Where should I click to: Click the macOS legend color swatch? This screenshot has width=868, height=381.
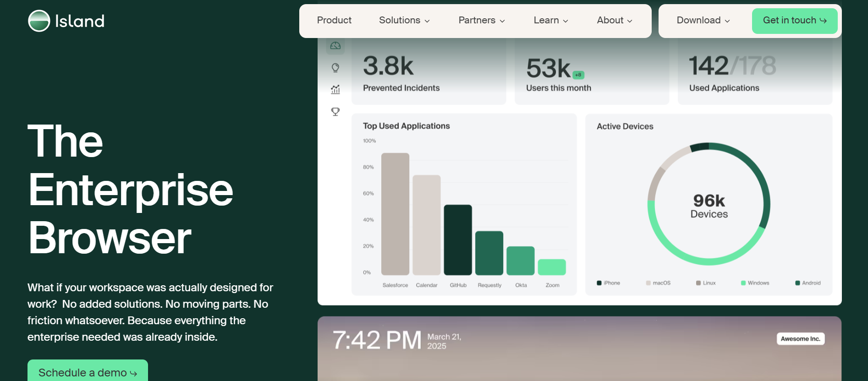[648, 283]
